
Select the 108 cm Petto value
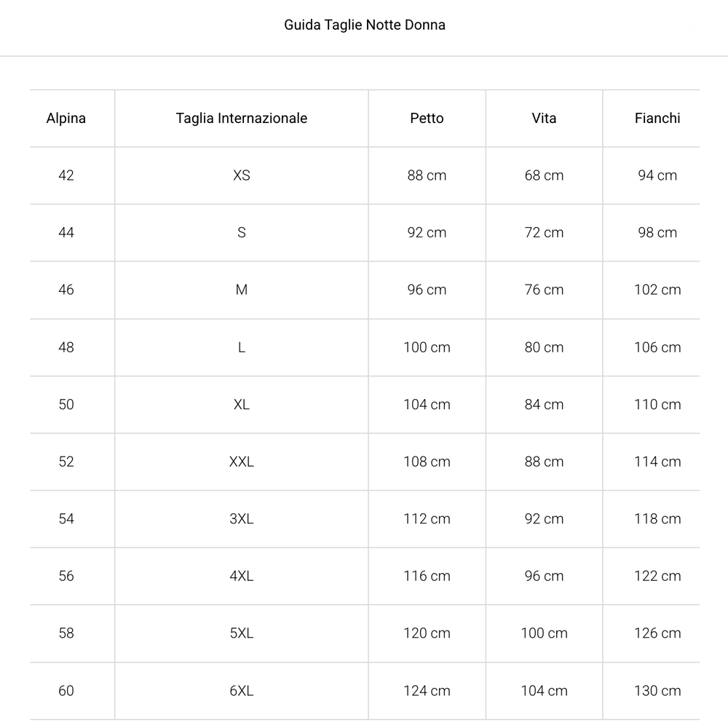[x=427, y=462]
